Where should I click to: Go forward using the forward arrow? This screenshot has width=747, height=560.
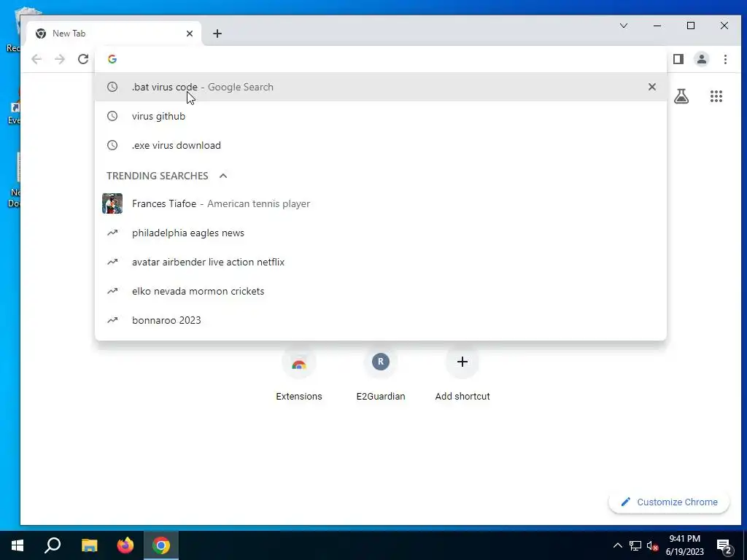60,59
